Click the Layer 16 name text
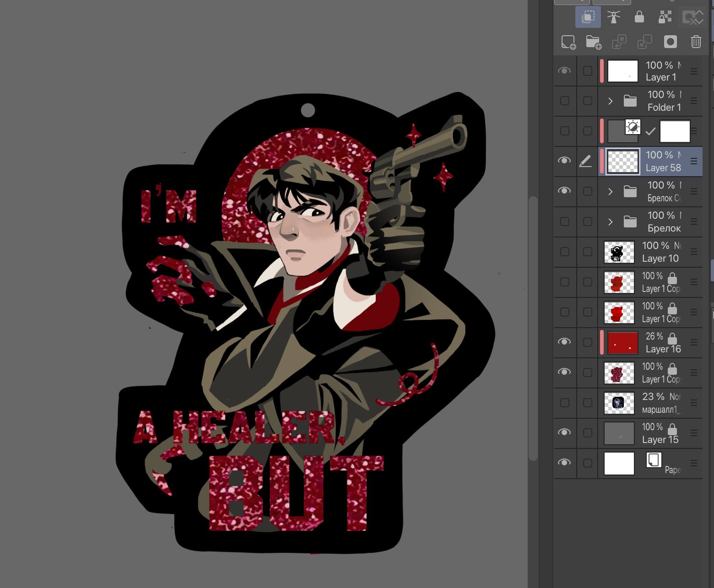Screen dimensions: 714x588 (663, 349)
